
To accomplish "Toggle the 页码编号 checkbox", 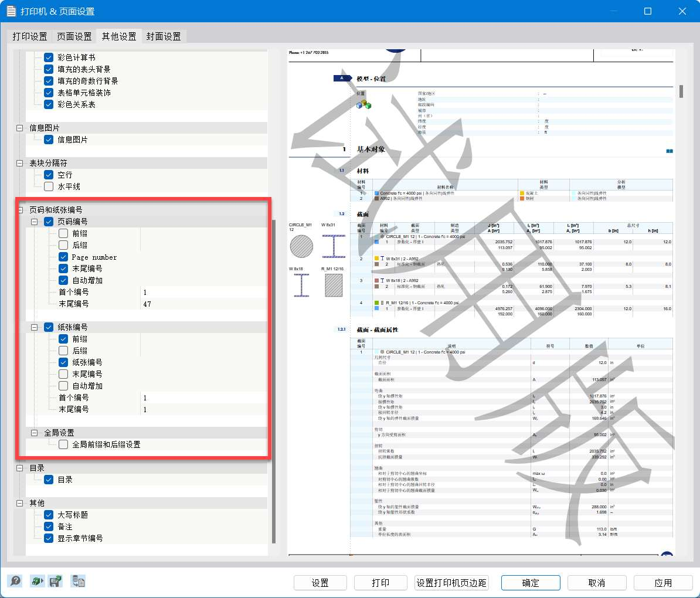I will 49,222.
